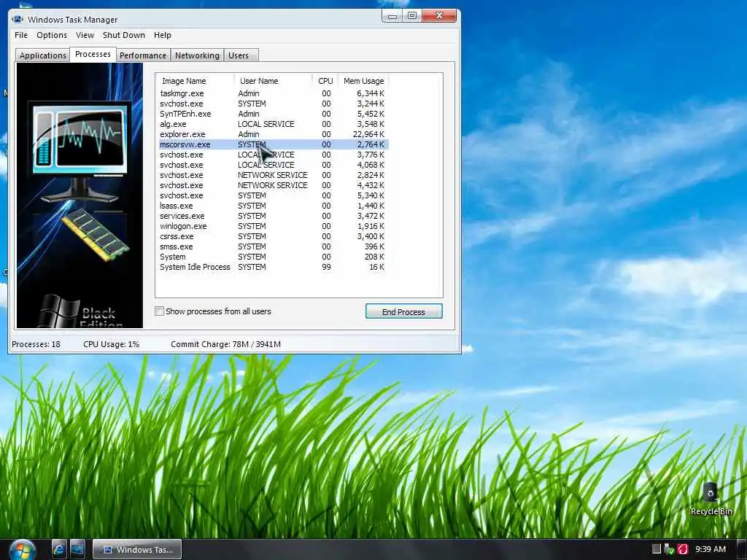Select the System process row

pos(274,257)
